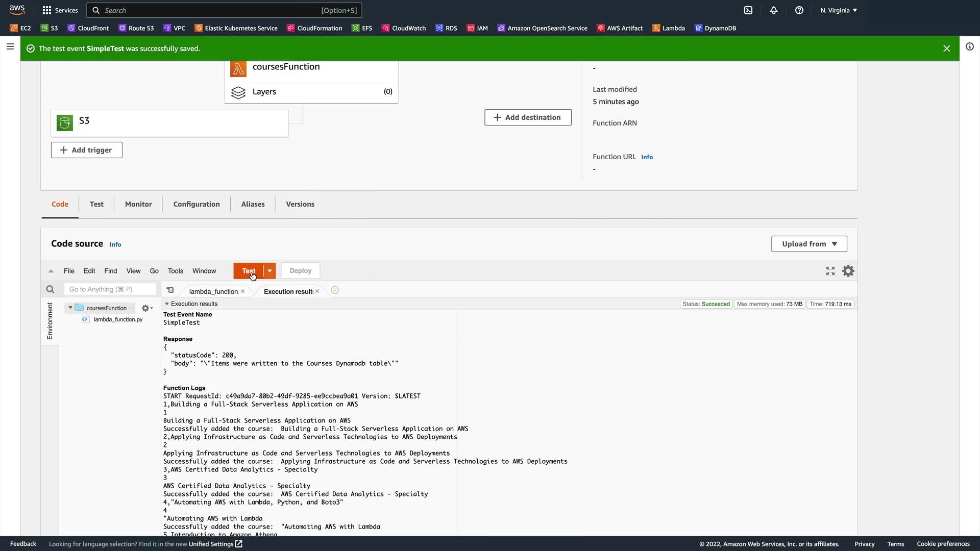Collapse the coursesFunction folder tree

click(x=70, y=308)
